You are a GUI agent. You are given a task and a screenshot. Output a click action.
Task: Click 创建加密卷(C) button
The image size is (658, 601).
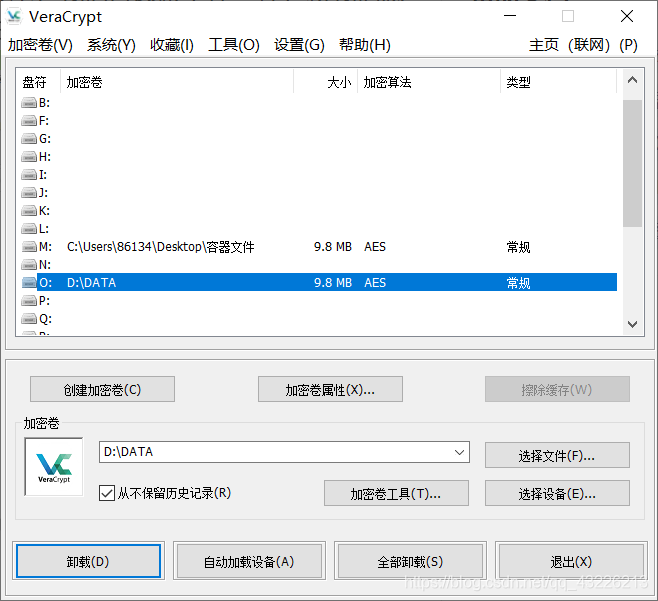pos(102,389)
